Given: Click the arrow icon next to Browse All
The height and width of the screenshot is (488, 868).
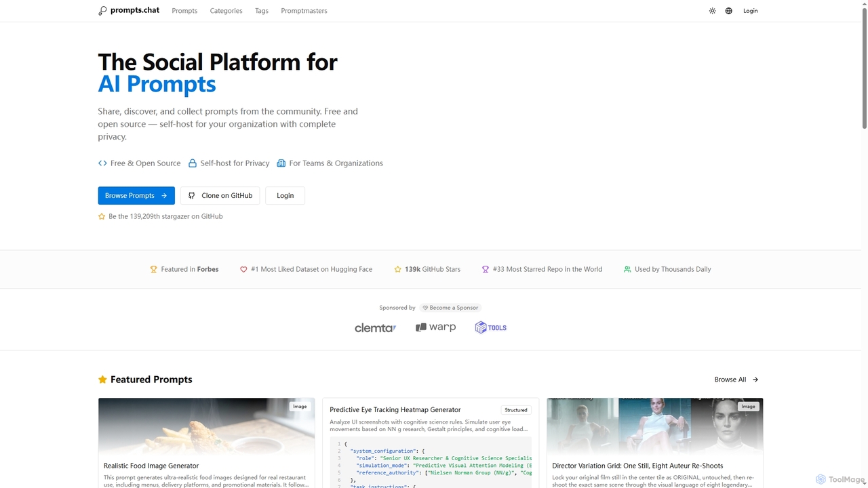Looking at the screenshot, I should coord(755,380).
